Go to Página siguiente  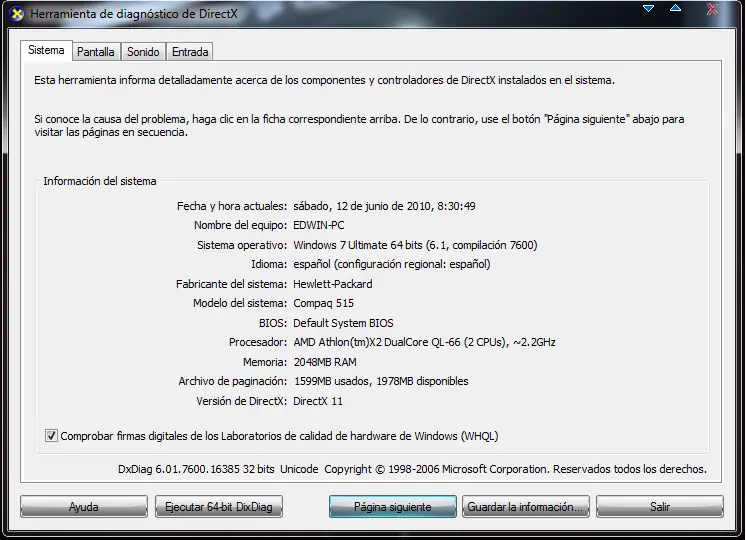click(393, 507)
